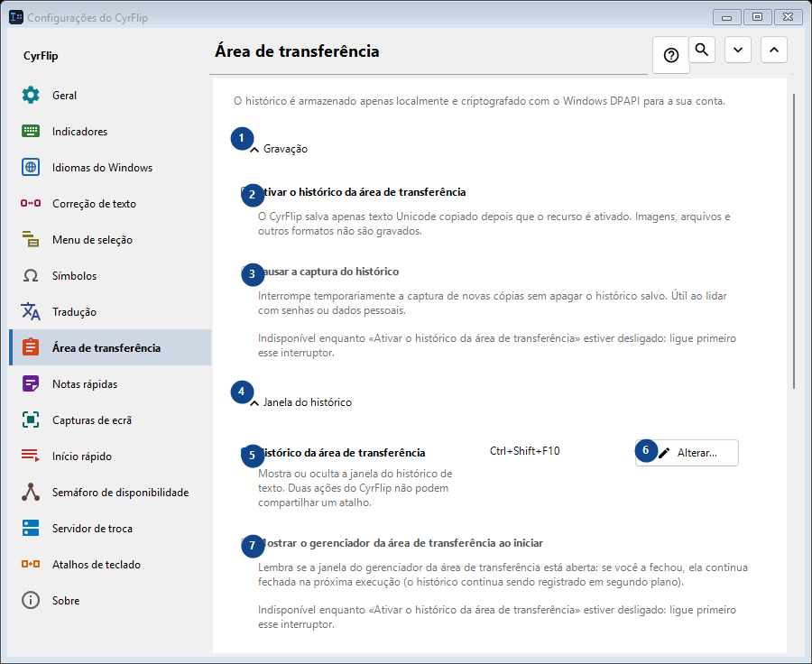Click the purple Notas rápidas note icon
The height and width of the screenshot is (664, 812).
(31, 383)
